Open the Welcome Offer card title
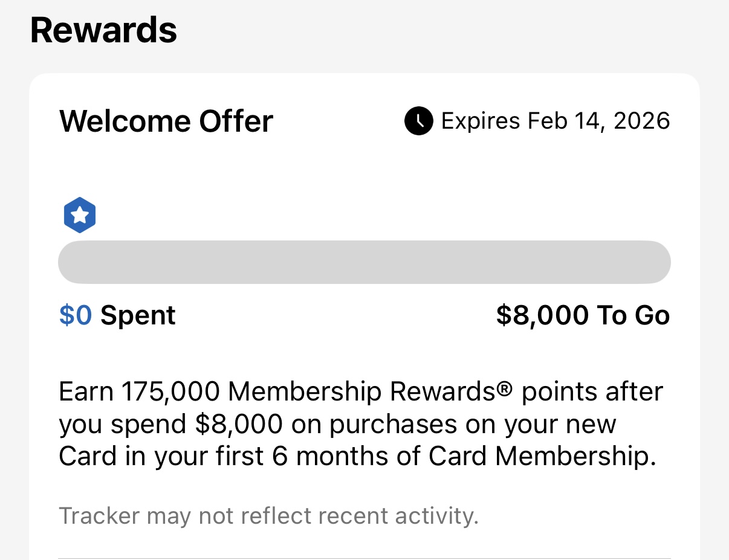This screenshot has width=729, height=560. pos(166,121)
